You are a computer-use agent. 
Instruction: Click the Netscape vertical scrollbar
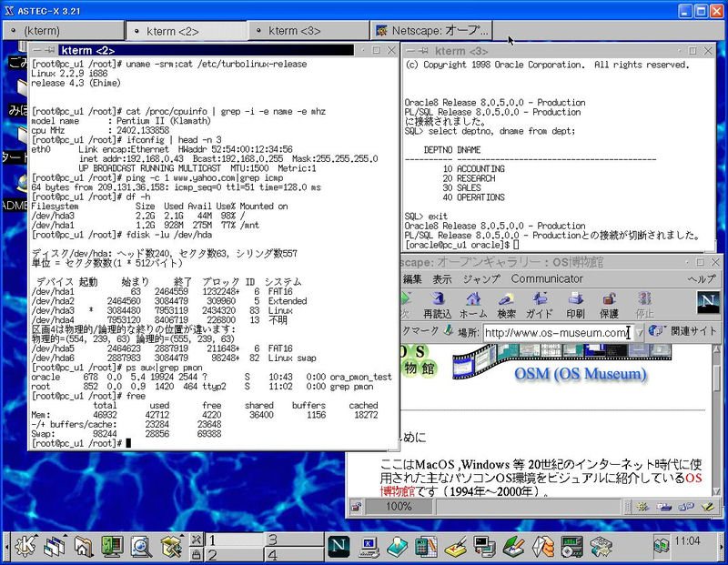point(717,420)
